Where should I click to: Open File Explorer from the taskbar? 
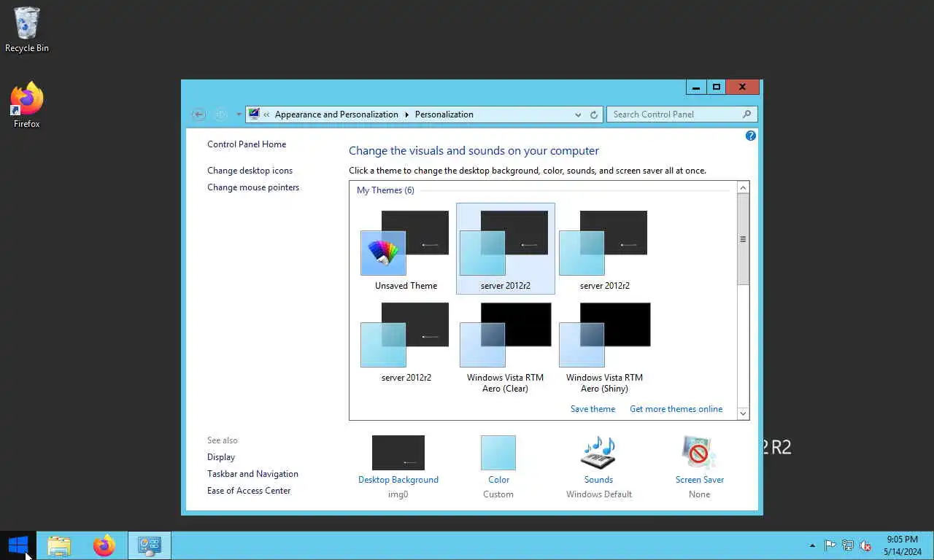click(59, 545)
